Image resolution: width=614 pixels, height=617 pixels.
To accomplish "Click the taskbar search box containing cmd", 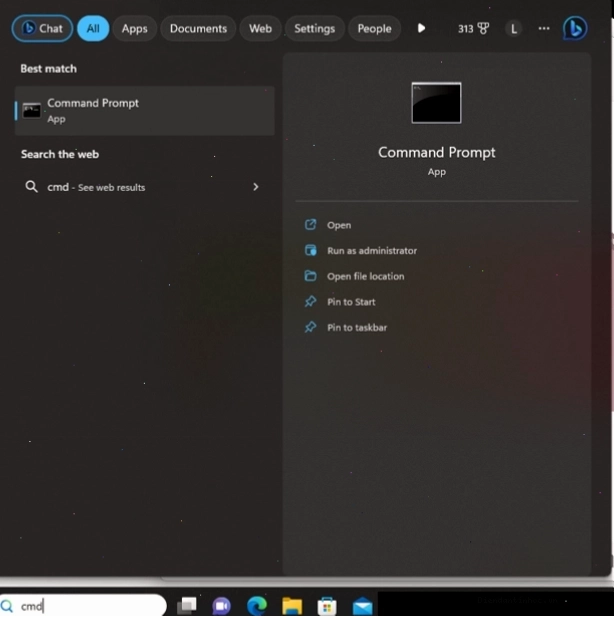I will 83,605.
